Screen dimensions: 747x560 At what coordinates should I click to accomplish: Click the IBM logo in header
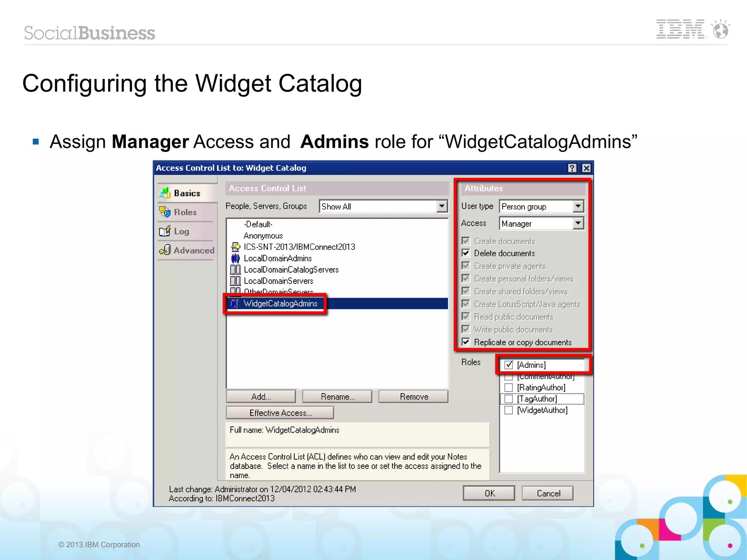coord(681,29)
